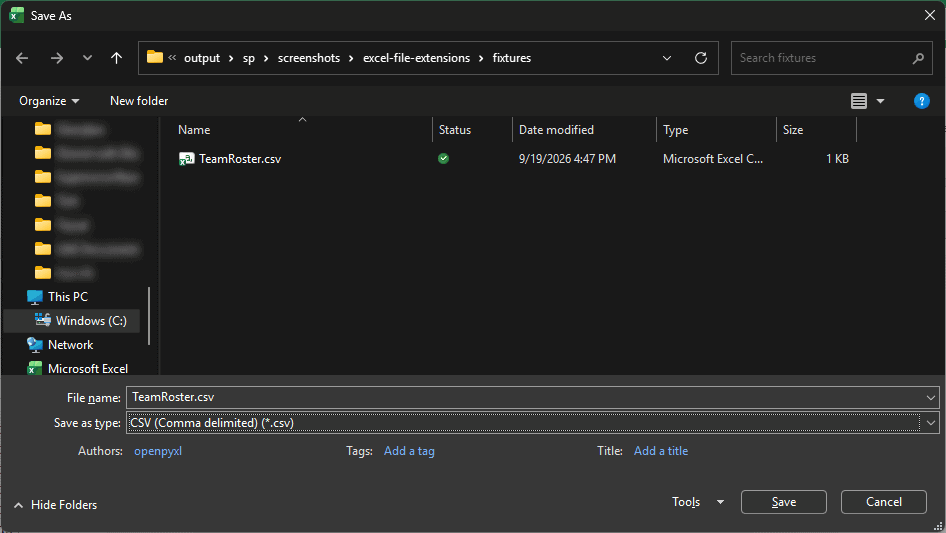Expand the File name dropdown arrow

coord(930,397)
